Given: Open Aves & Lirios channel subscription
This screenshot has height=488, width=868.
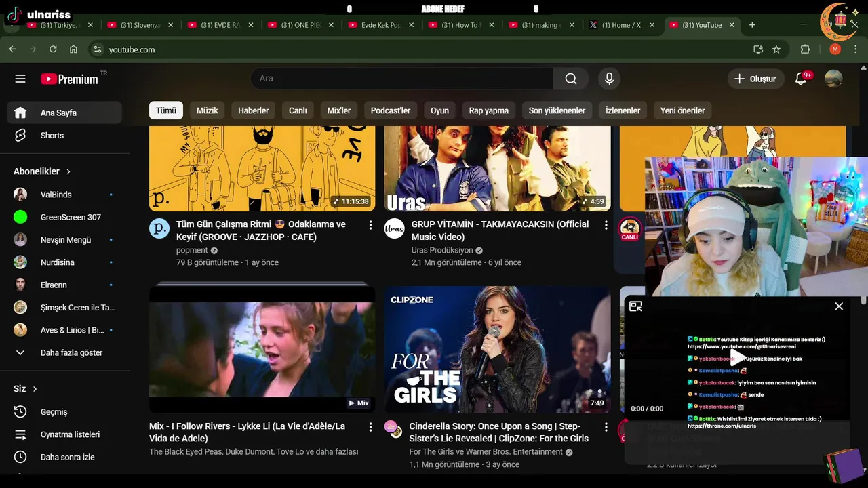Looking at the screenshot, I should 64,330.
